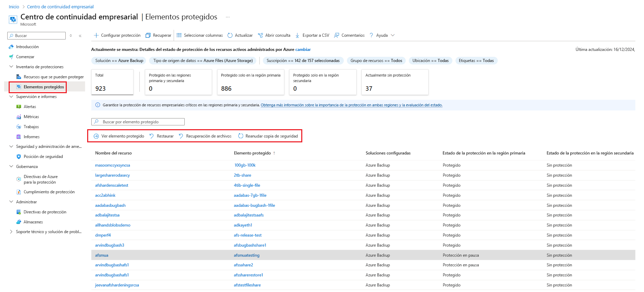
Task: Open the largesharerodasecy resource link
Action: pos(112,175)
